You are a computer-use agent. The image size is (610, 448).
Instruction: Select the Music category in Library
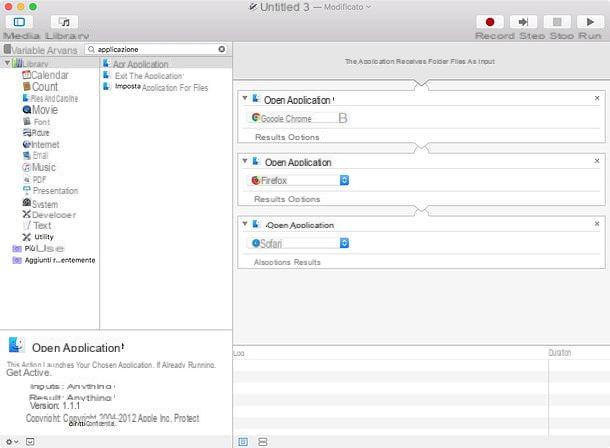coord(39,167)
